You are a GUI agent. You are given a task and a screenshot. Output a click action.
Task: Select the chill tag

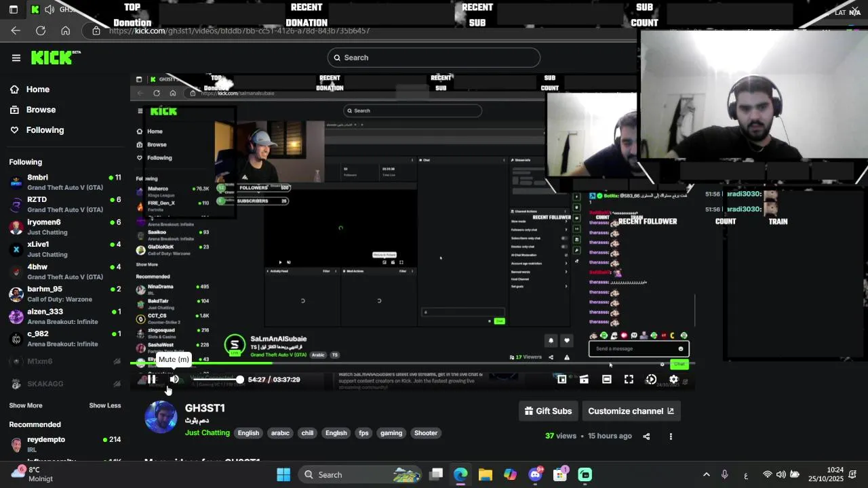[307, 433]
